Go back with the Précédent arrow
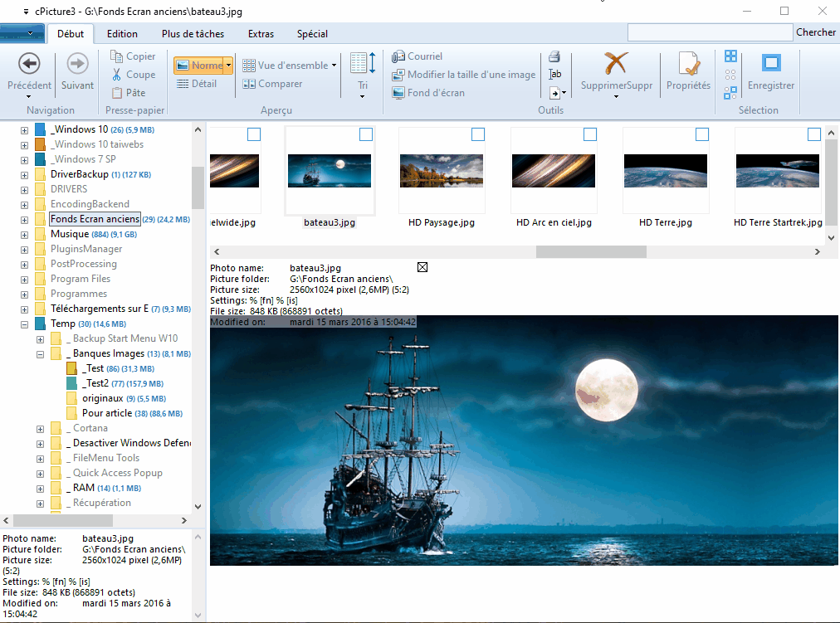This screenshot has height=623, width=840. click(29, 64)
